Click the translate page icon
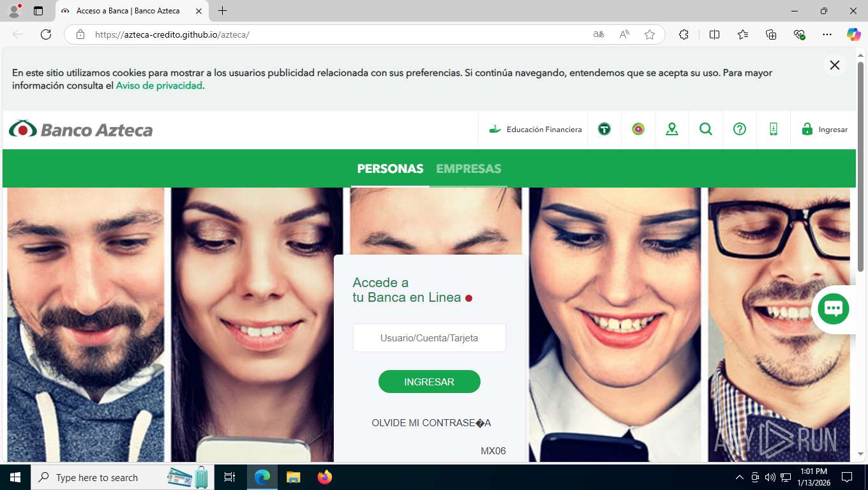Screen dimensions: 868x490 (599, 34)
